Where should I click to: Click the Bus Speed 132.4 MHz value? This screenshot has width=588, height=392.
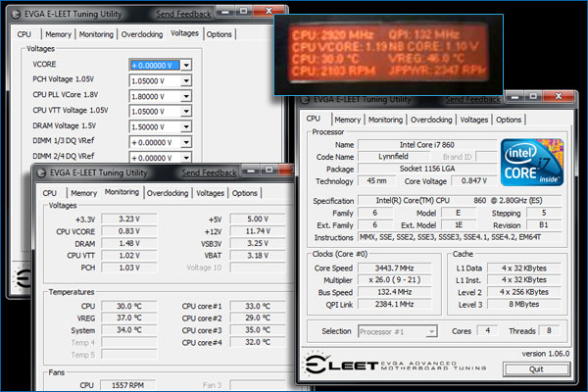pos(395,292)
